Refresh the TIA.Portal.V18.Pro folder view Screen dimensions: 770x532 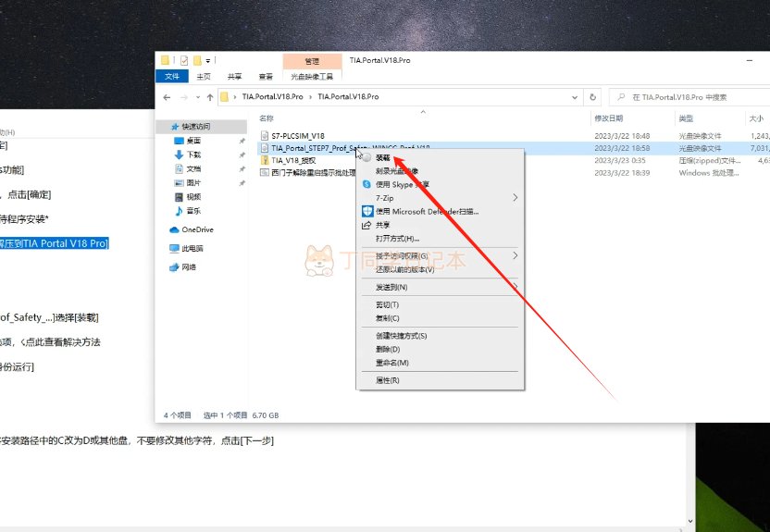pyautogui.click(x=592, y=97)
